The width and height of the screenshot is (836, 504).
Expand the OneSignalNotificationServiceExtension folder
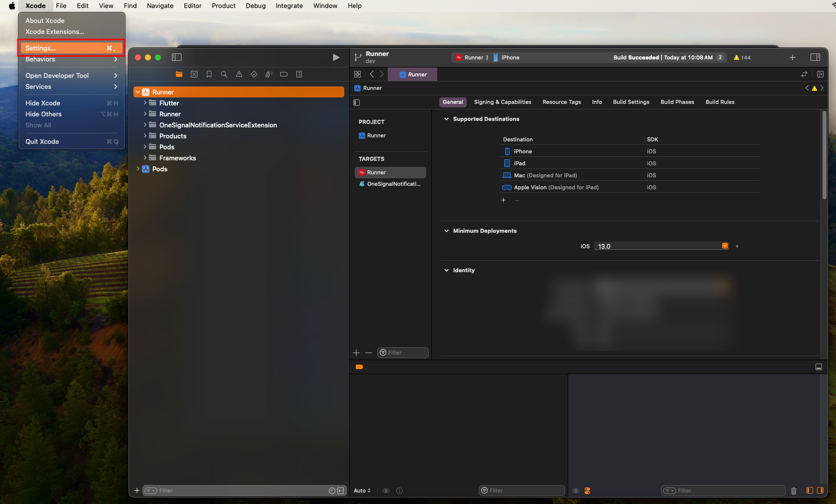coord(145,125)
